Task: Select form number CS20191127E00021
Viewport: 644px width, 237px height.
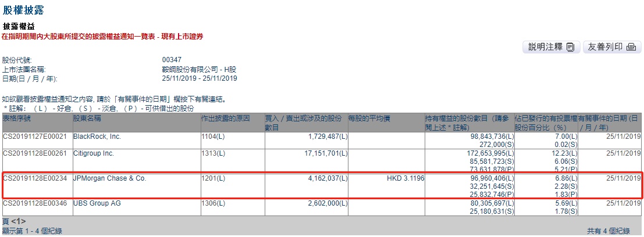Action: (x=34, y=136)
